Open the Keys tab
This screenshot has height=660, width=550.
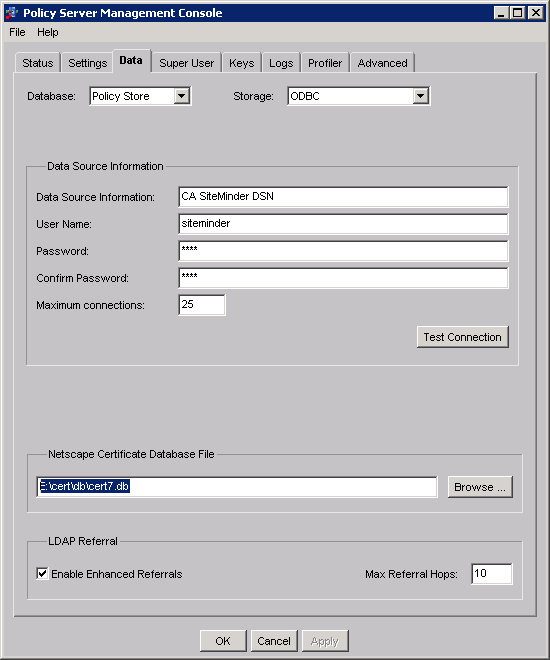[x=242, y=63]
